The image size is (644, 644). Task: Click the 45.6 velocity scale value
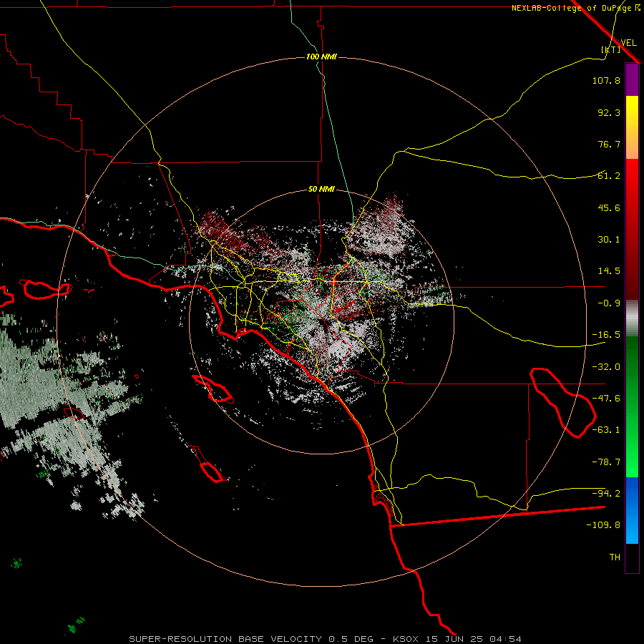tap(609, 208)
